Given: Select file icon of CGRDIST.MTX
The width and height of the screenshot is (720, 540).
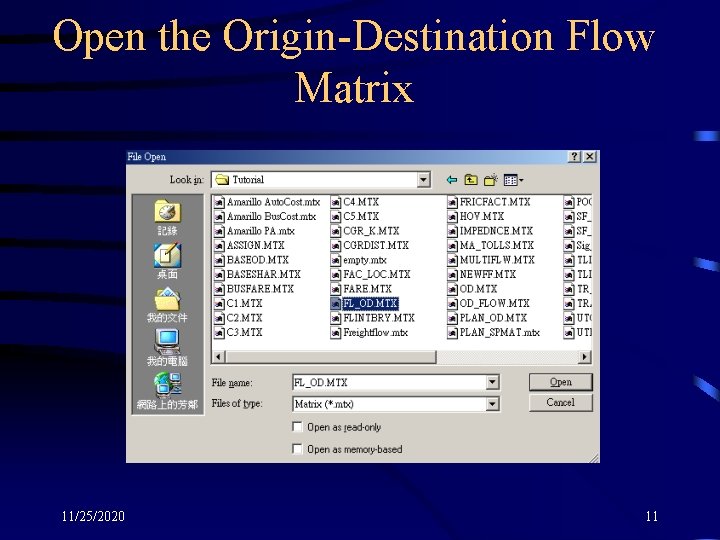Looking at the screenshot, I should point(336,246).
